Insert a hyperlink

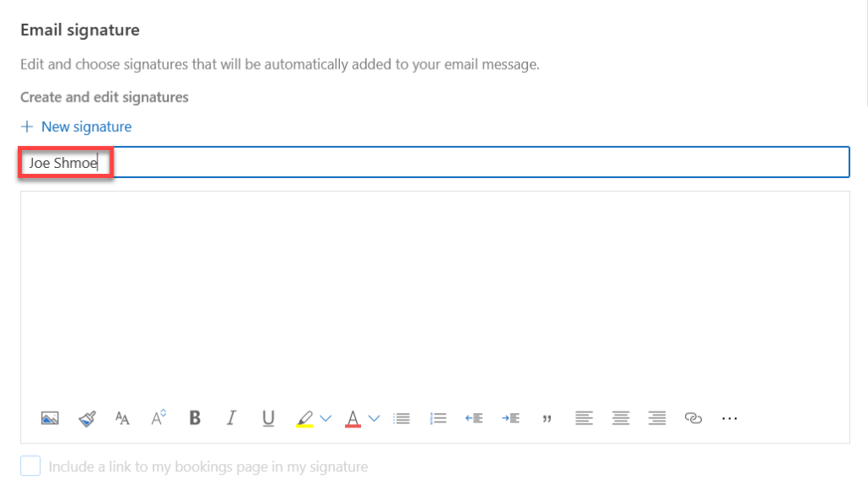(693, 418)
